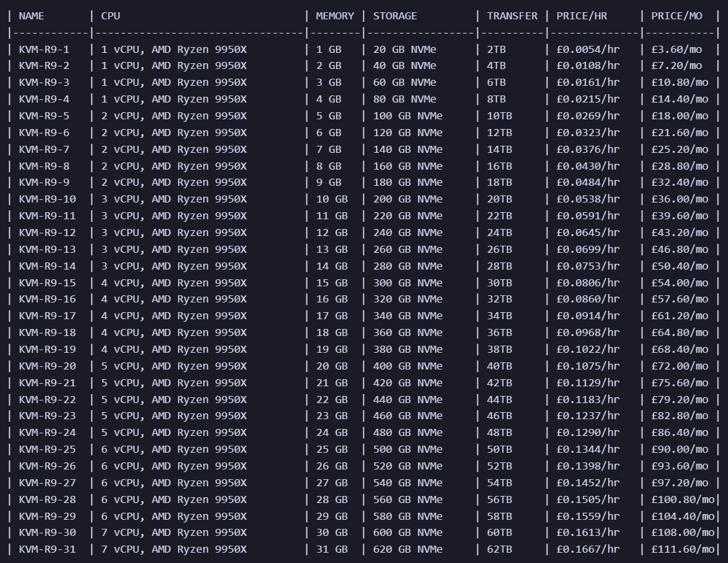Viewport: 728px width, 563px height.
Task: Click the 220 GB NVMe storage cell
Action: coord(408,215)
